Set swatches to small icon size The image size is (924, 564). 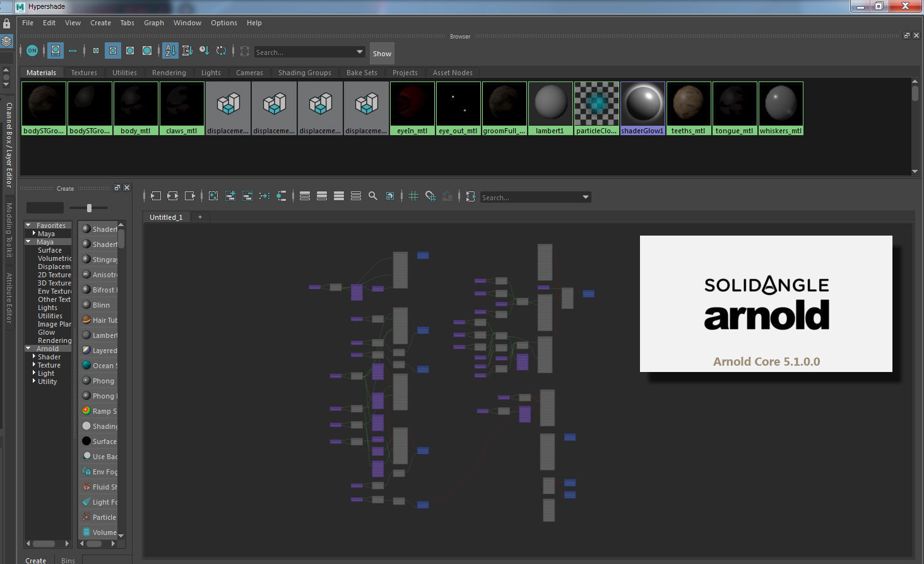pos(96,51)
